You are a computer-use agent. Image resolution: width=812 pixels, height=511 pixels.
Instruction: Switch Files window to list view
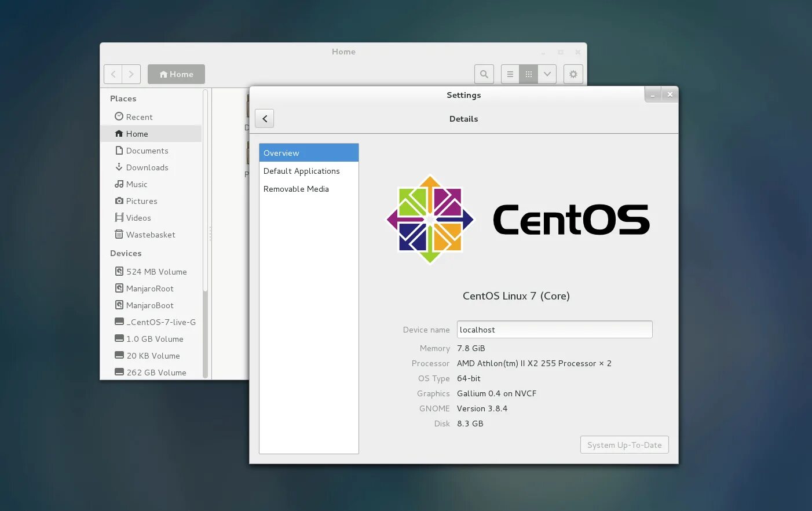coord(510,74)
